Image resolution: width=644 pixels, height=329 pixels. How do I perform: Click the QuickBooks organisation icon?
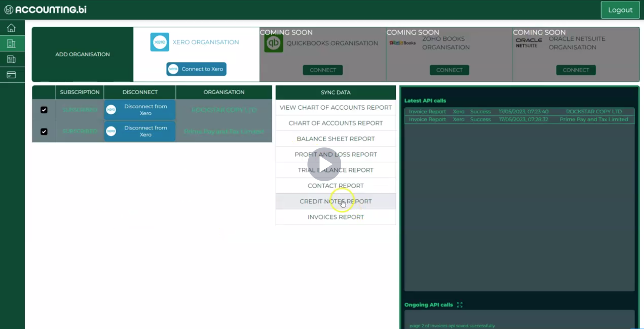(x=274, y=43)
